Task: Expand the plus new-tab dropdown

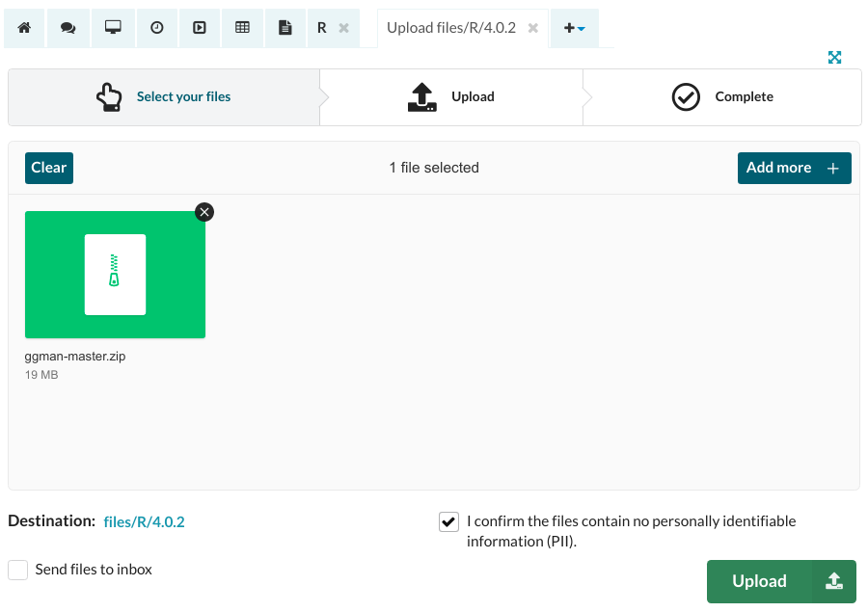Action: tap(575, 28)
